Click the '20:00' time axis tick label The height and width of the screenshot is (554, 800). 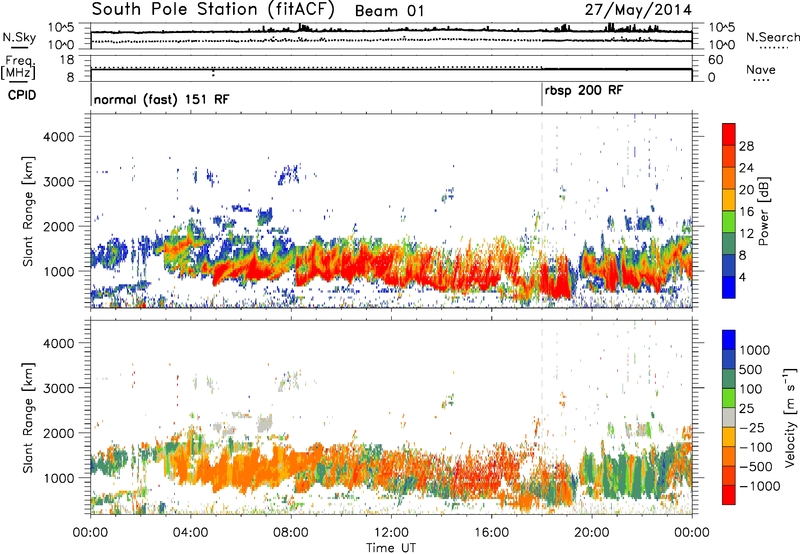coord(592,532)
